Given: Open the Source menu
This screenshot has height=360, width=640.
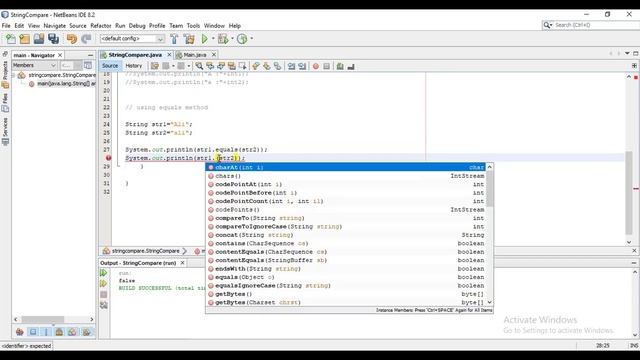Looking at the screenshot, I should [x=78, y=26].
